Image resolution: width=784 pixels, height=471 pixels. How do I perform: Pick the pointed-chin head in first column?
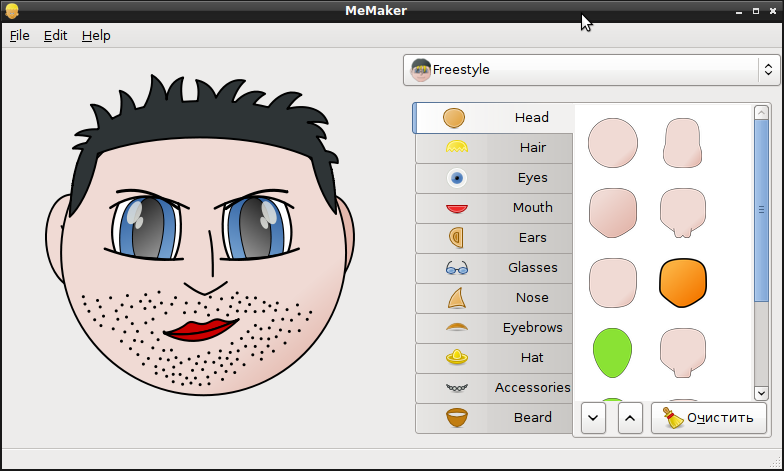[x=612, y=213]
